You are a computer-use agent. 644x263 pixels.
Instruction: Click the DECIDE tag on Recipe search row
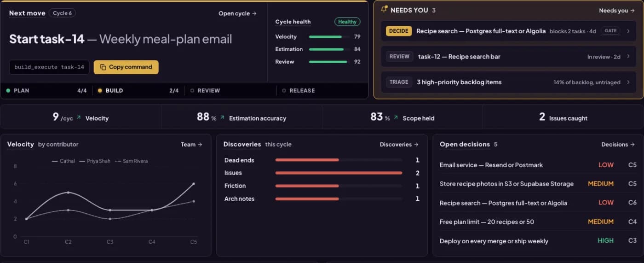[398, 31]
